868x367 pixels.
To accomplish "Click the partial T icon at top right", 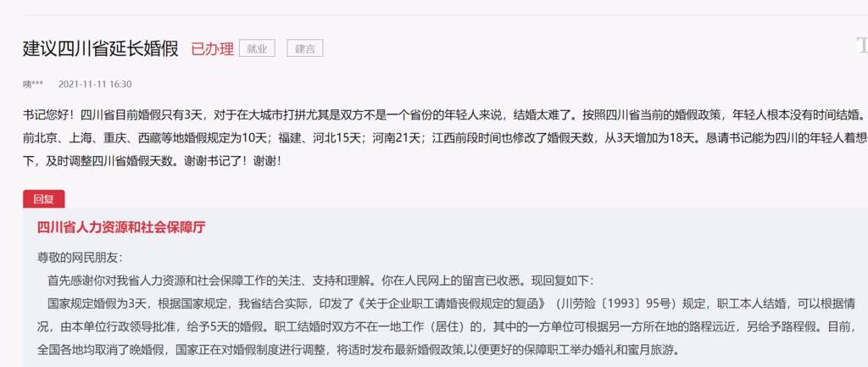I will [862, 46].
